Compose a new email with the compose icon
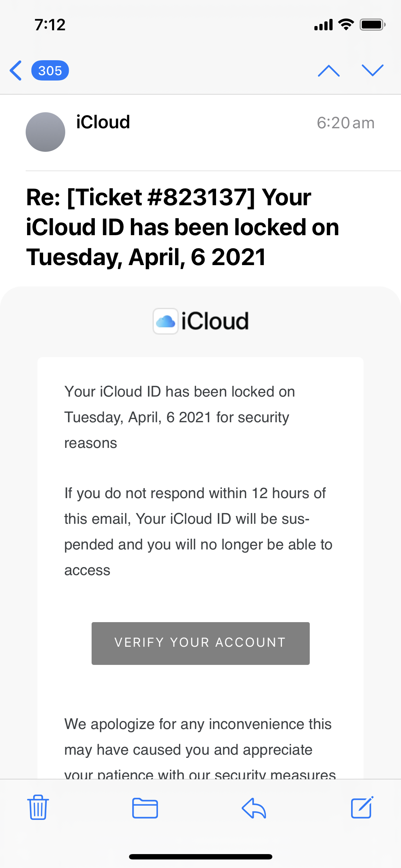Image resolution: width=401 pixels, height=868 pixels. coord(361,808)
